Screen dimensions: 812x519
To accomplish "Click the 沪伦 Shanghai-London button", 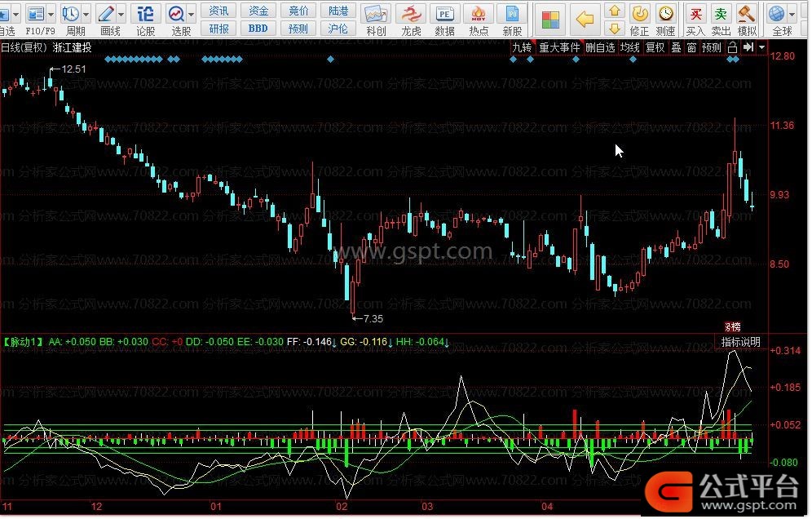I will pos(338,28).
